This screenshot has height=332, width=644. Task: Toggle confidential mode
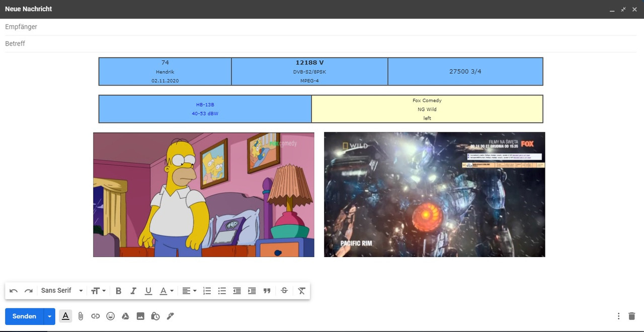155,316
